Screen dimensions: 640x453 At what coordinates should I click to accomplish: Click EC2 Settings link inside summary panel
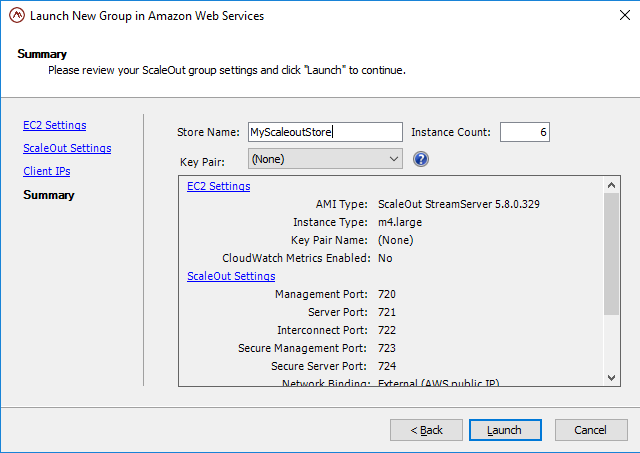218,186
